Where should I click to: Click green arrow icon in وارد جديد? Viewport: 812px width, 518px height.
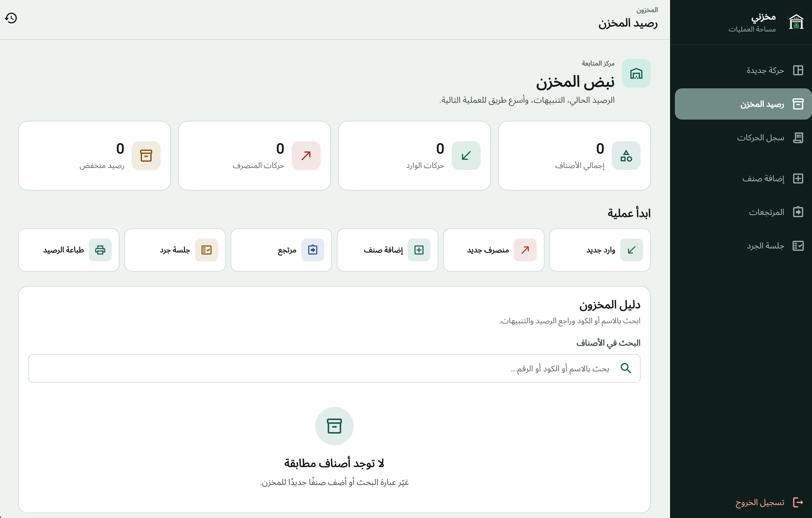pyautogui.click(x=631, y=250)
